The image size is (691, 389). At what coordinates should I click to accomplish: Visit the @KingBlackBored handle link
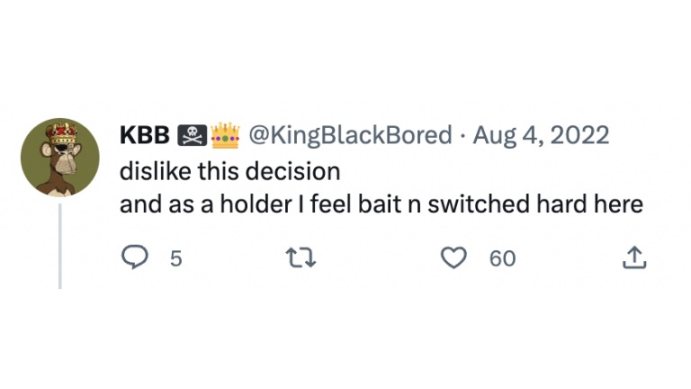coord(350,135)
